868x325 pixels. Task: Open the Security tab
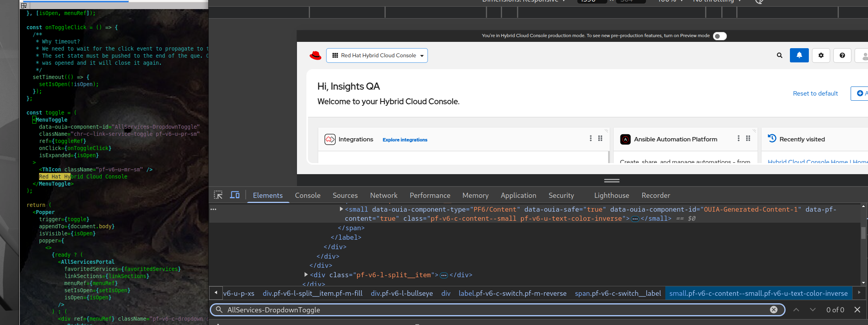(x=561, y=195)
